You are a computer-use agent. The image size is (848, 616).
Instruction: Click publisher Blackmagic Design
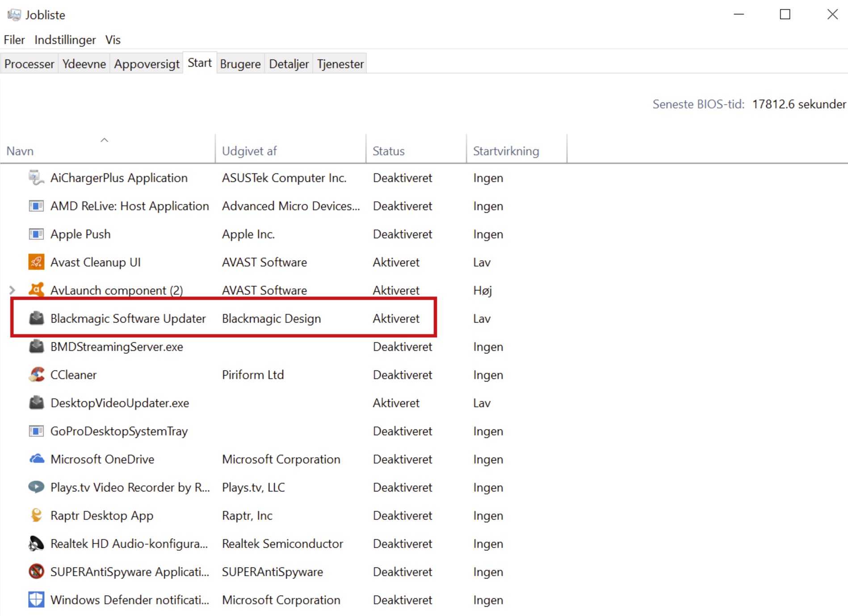271,318
